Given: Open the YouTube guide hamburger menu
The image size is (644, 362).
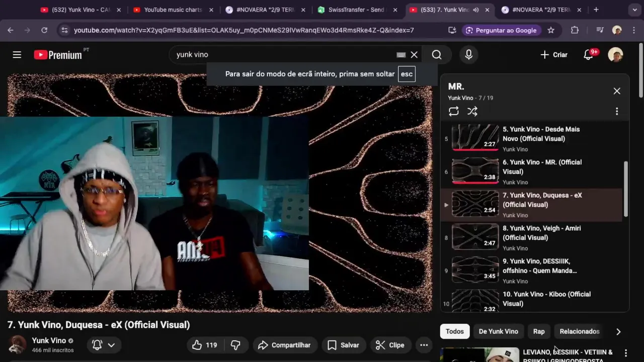Looking at the screenshot, I should [x=17, y=55].
